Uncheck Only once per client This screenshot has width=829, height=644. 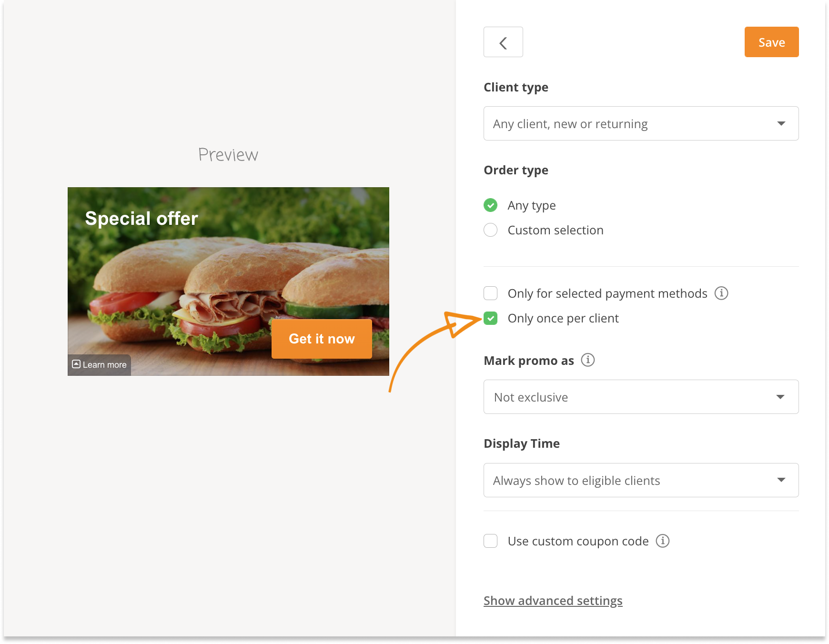pyautogui.click(x=491, y=318)
